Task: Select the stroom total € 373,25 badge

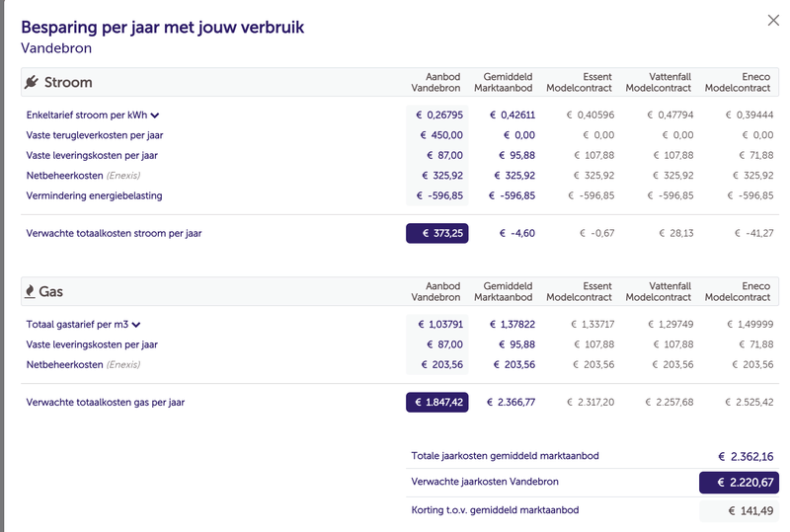Action: point(436,234)
